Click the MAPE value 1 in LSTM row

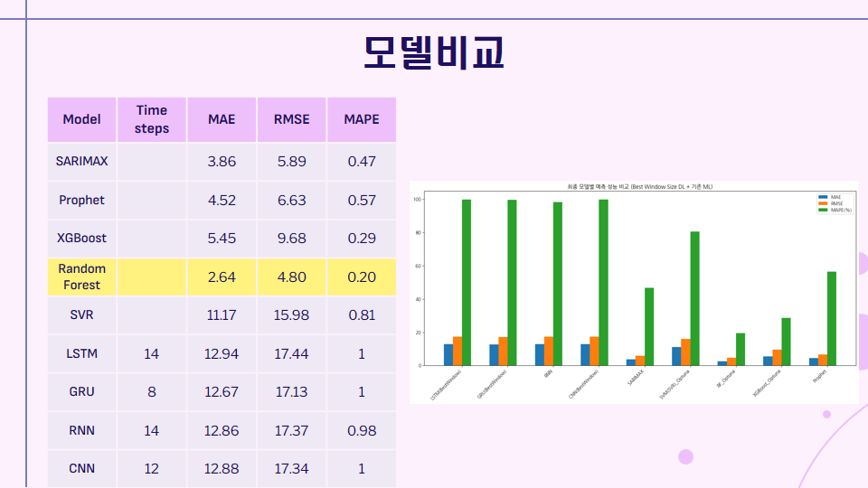point(362,354)
